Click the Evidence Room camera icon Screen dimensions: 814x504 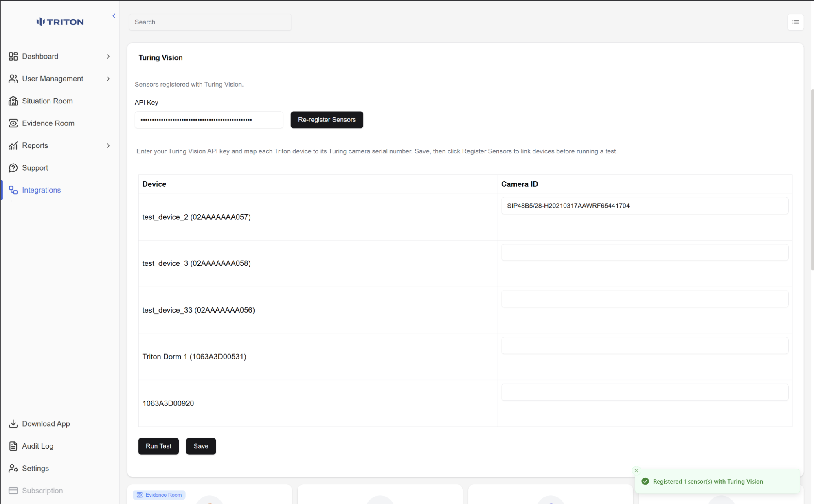pyautogui.click(x=13, y=123)
